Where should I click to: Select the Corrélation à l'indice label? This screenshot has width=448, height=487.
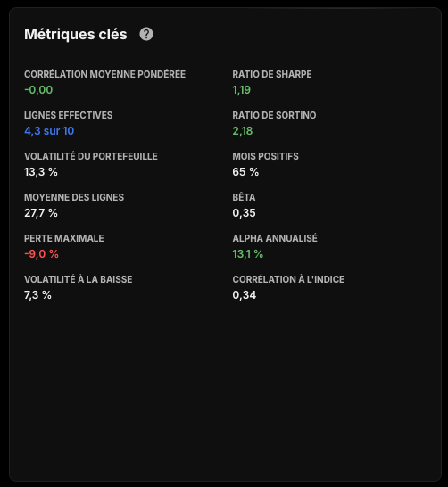click(288, 279)
